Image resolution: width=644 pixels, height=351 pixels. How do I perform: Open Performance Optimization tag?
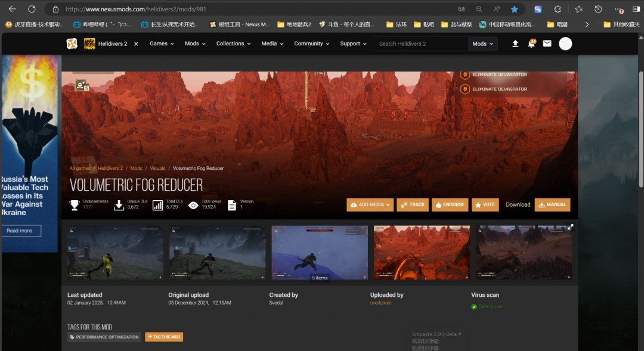pyautogui.click(x=104, y=337)
